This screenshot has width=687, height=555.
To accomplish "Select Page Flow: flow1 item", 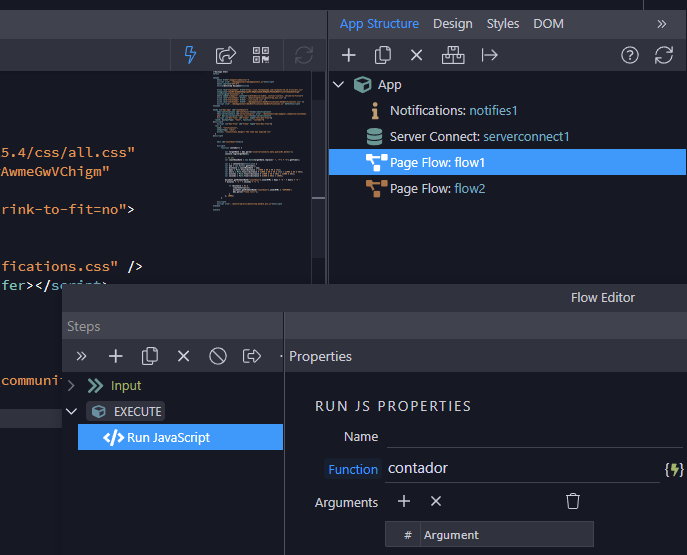I will 507,163.
